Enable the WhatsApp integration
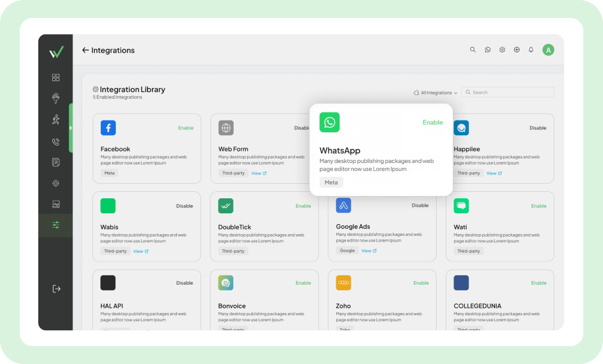 433,122
